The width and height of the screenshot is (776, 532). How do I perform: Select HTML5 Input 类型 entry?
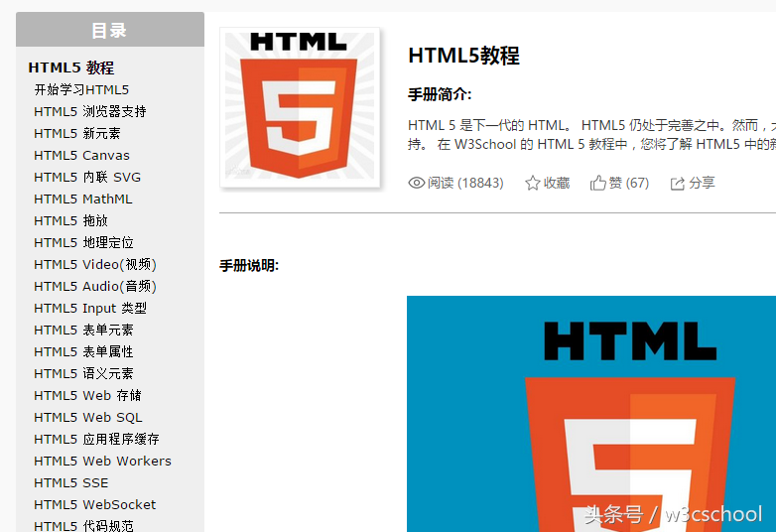[90, 308]
